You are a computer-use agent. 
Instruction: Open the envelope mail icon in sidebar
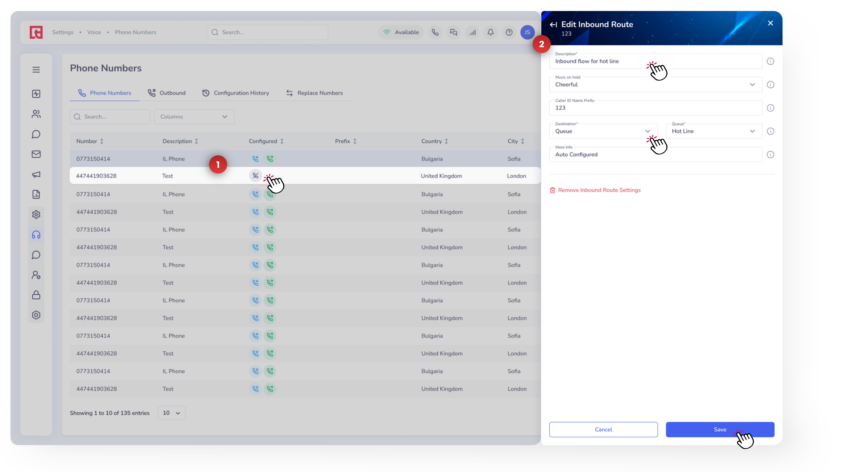click(36, 154)
